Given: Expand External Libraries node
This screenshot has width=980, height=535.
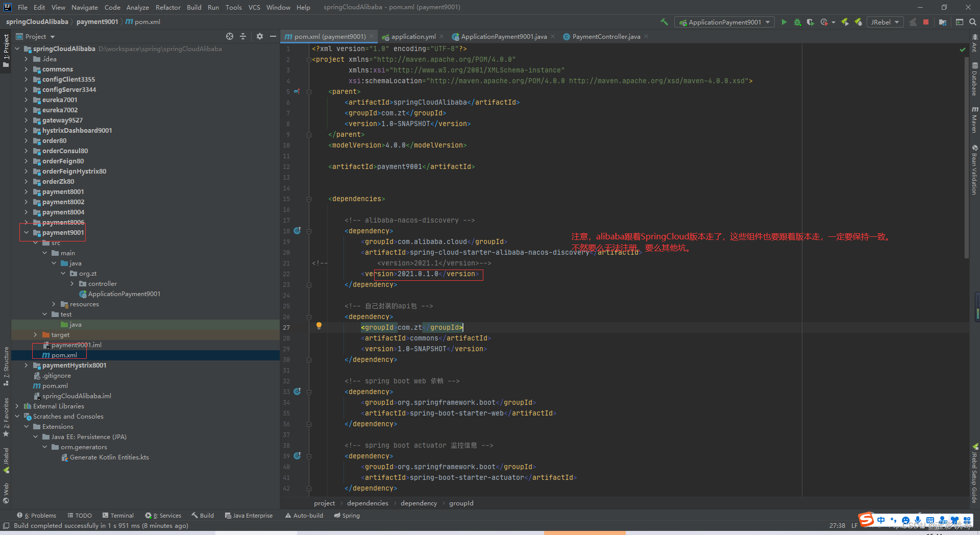Looking at the screenshot, I should 17,406.
